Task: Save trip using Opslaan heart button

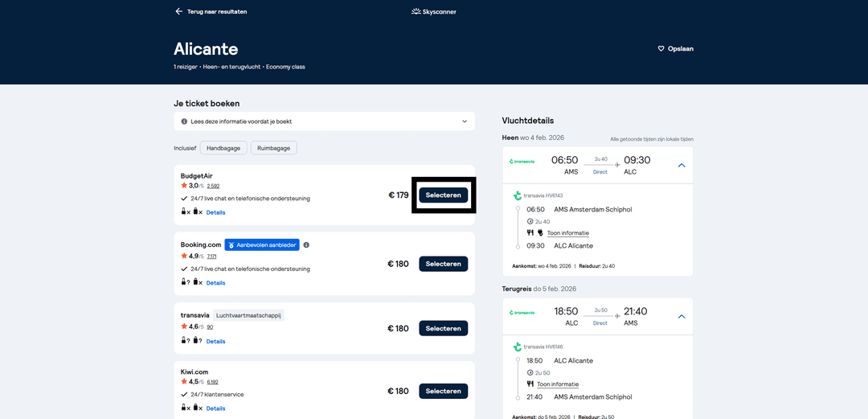Action: pyautogui.click(x=675, y=49)
